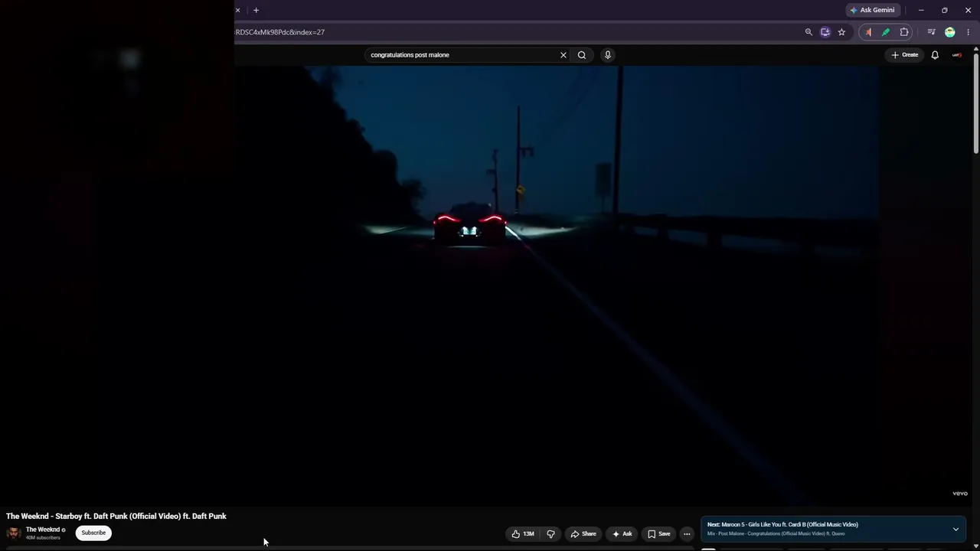Close the current browser tab

(x=237, y=11)
